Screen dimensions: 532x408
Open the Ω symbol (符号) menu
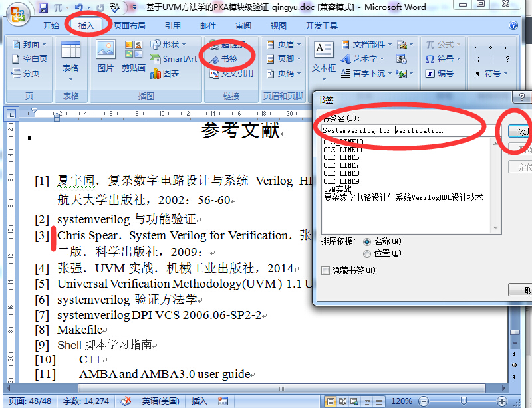coord(443,58)
